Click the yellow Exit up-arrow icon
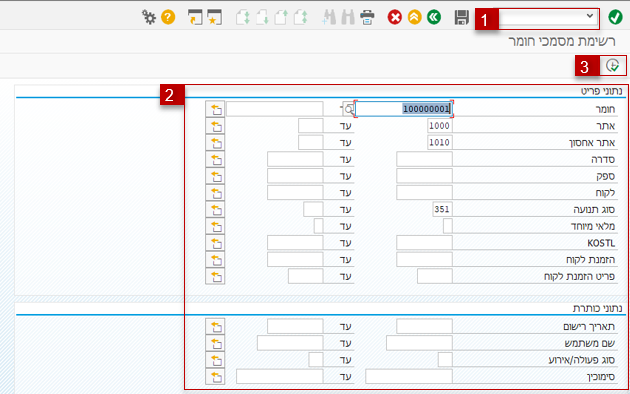The image size is (630, 394). pyautogui.click(x=414, y=17)
